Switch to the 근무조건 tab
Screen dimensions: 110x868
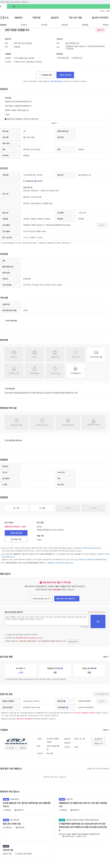pos(24,25)
